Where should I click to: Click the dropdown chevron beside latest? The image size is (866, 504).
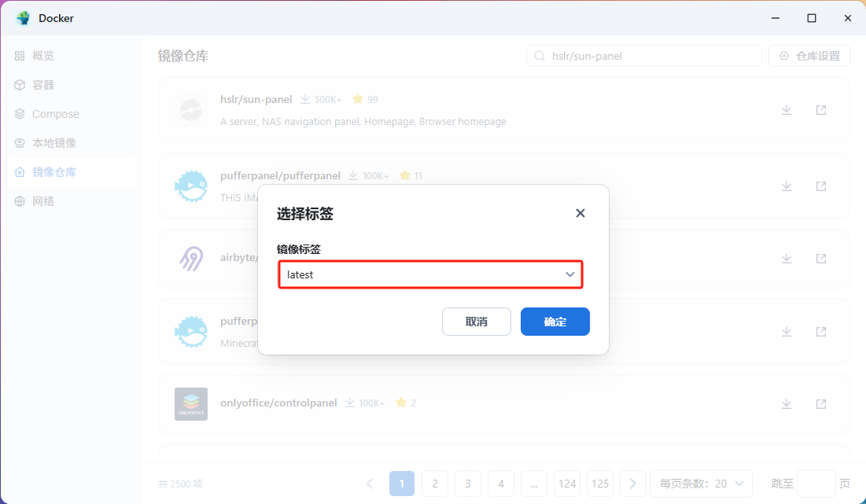point(570,274)
